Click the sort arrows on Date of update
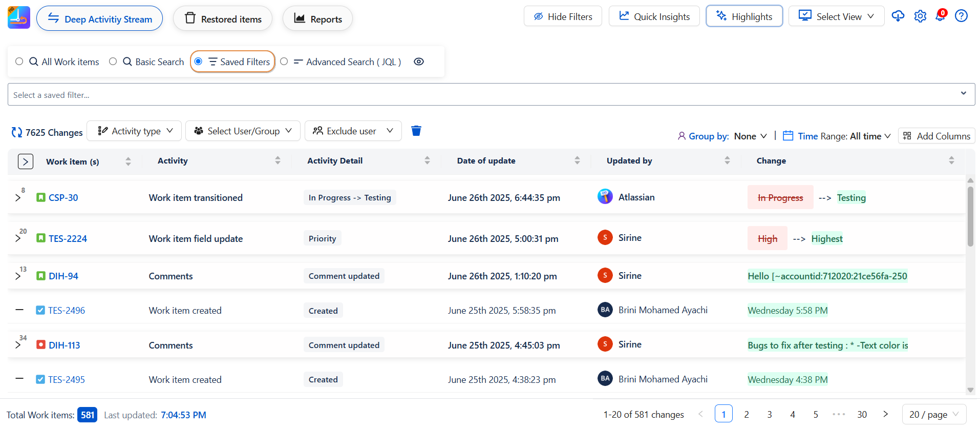 [x=577, y=160]
